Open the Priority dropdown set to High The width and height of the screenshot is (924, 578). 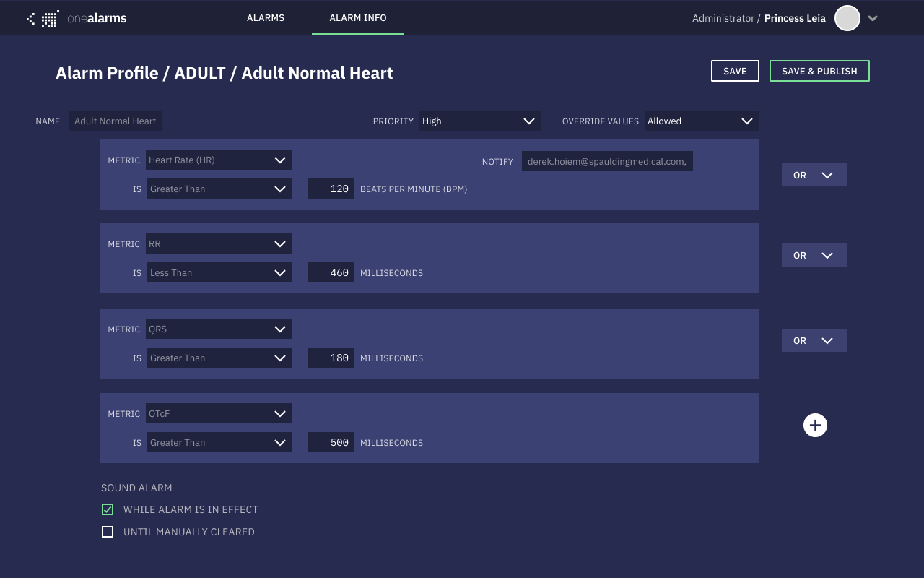tap(479, 121)
